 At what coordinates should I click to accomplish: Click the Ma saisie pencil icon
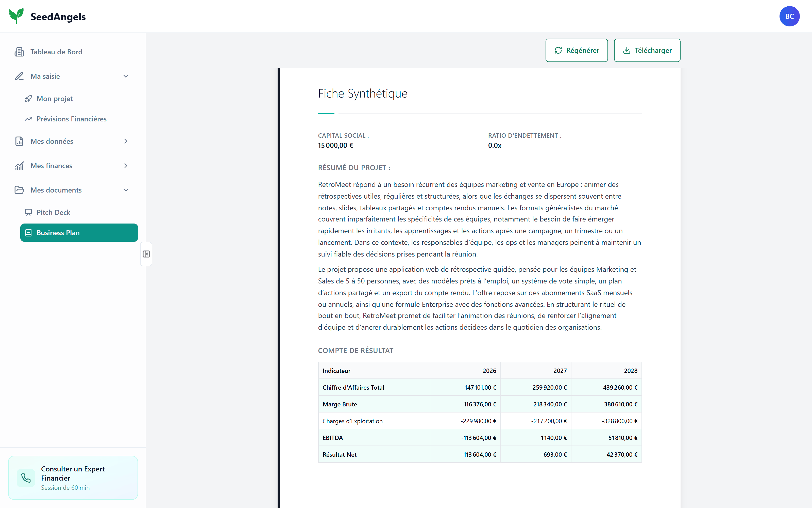pyautogui.click(x=19, y=76)
